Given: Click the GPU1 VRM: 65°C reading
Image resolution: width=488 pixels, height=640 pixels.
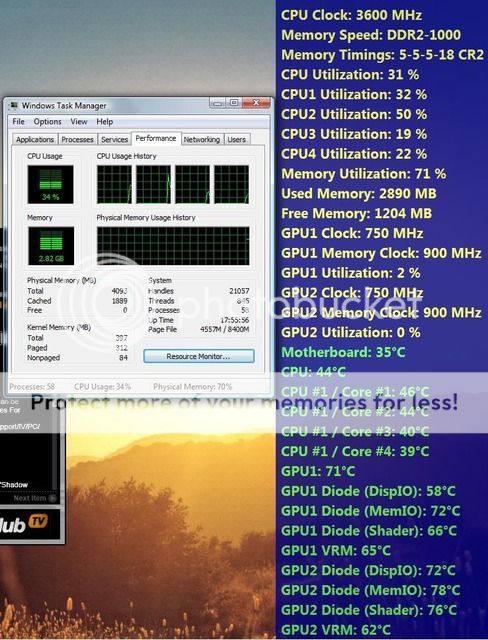Looking at the screenshot, I should point(336,550).
